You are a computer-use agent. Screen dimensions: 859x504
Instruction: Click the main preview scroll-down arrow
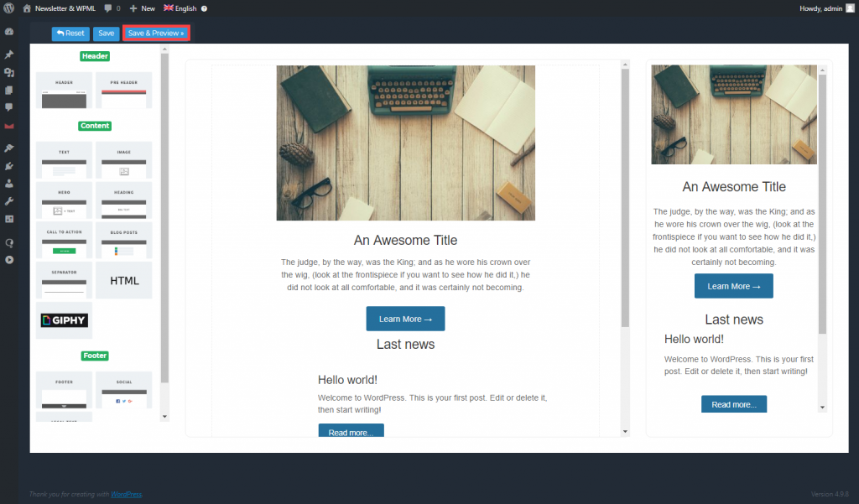[625, 432]
